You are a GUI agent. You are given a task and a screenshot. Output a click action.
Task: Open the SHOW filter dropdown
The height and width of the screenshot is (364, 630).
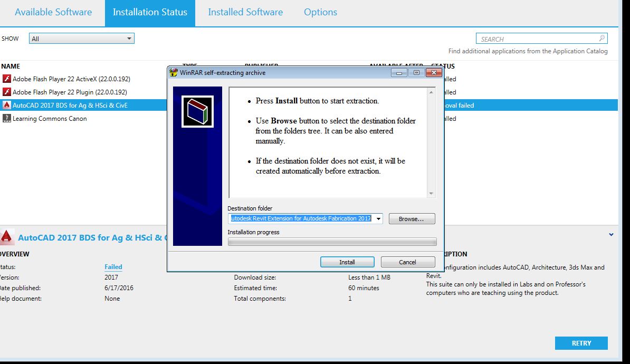[x=128, y=38]
